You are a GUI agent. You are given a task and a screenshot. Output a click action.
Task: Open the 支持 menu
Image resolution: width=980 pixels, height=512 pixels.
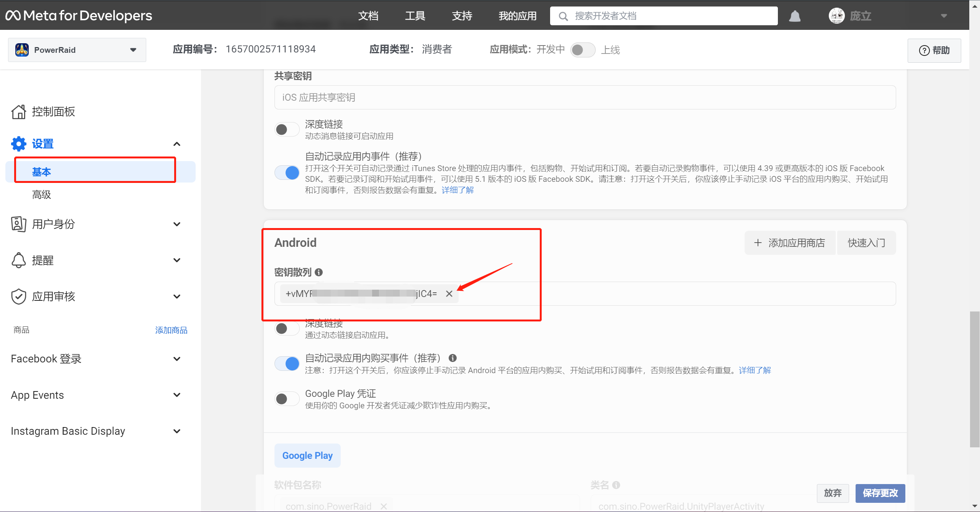click(x=462, y=16)
